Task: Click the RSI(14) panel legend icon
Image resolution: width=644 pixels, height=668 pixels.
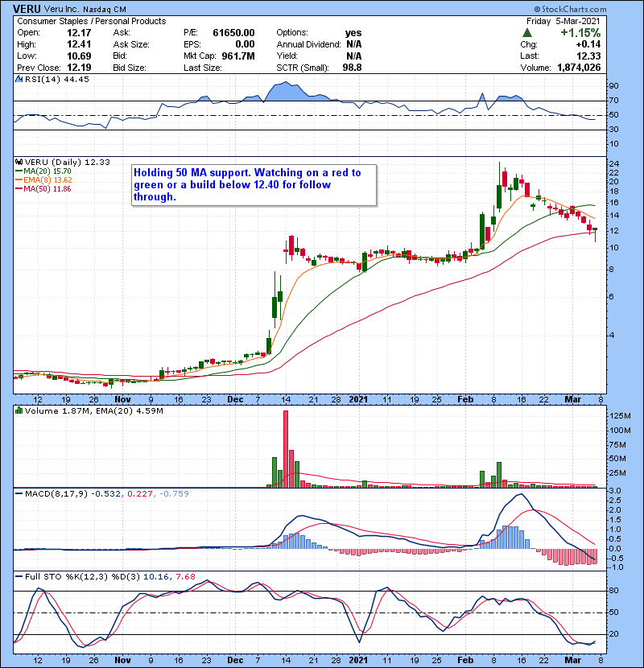Action: [19, 79]
